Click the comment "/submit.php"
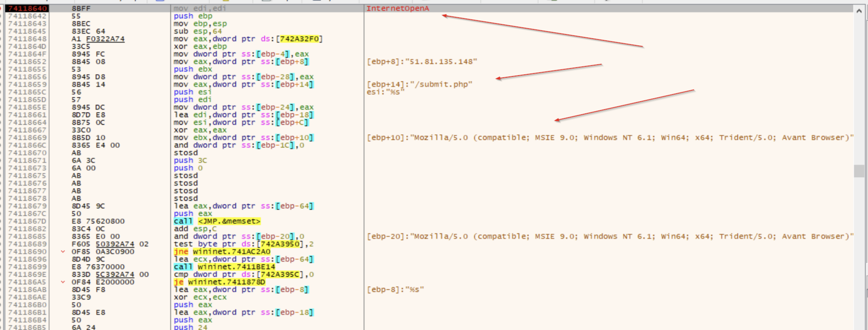The height and width of the screenshot is (330, 868). pyautogui.click(x=419, y=84)
